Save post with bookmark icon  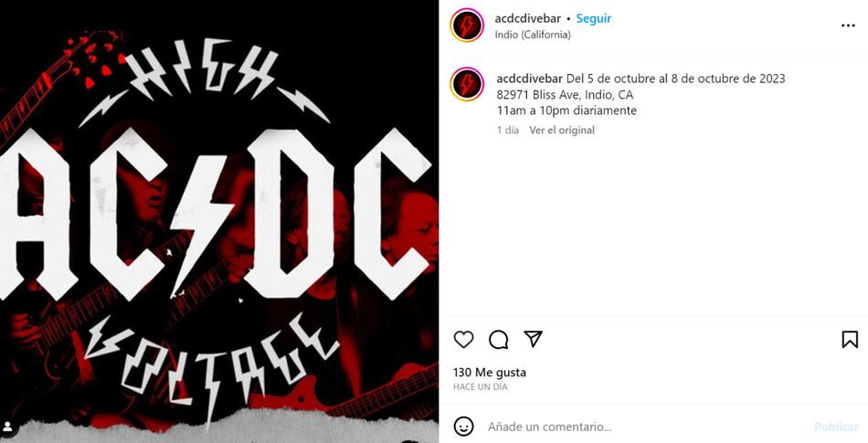click(850, 339)
